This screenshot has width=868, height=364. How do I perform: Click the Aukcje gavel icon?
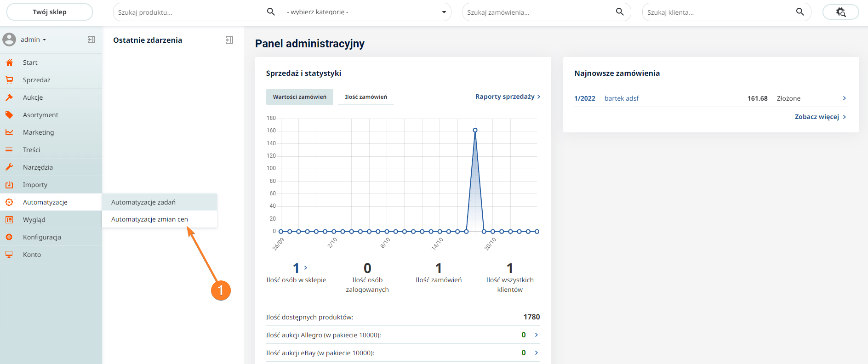coord(9,97)
